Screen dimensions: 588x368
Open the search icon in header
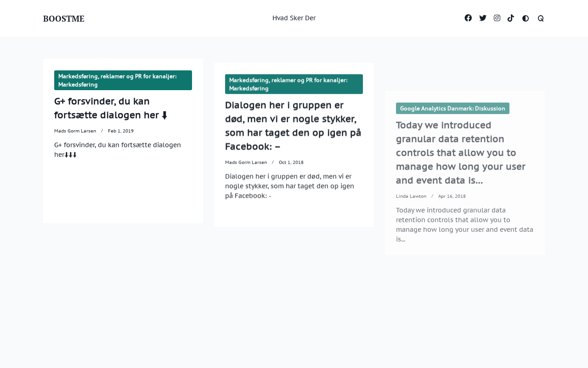pos(541,18)
